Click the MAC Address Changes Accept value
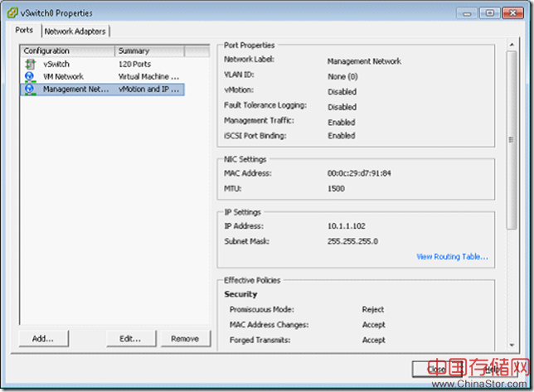Image resolution: width=534 pixels, height=392 pixels. [374, 325]
